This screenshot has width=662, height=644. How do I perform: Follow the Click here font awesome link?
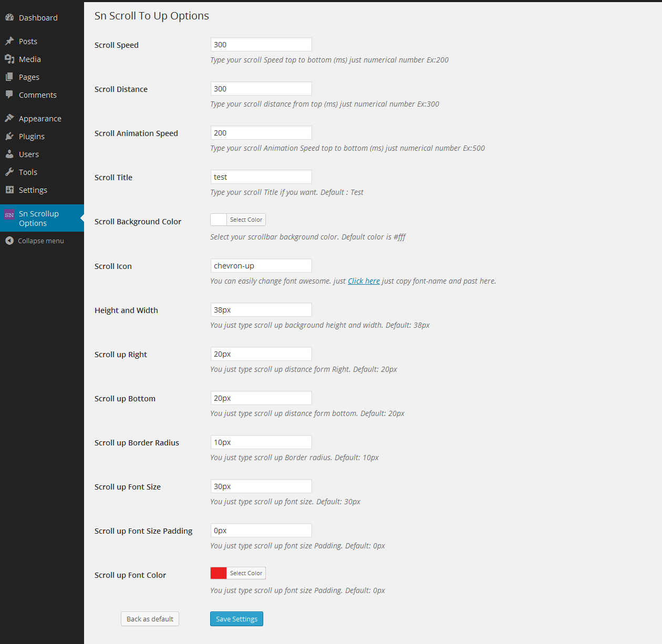[364, 281]
